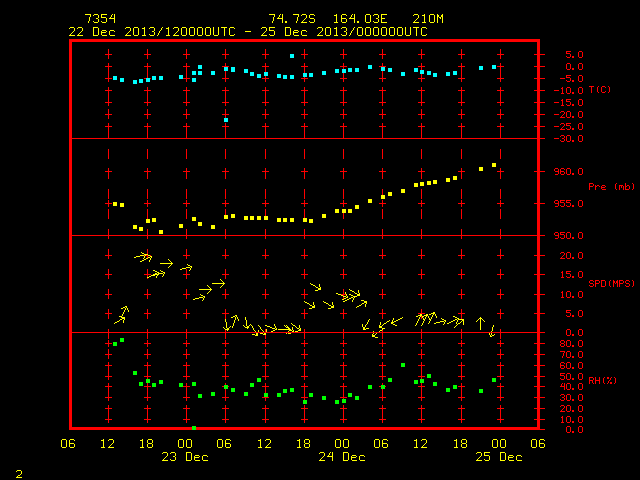Click the 74.72S latitude text
640x480 pixels.
coord(292,19)
